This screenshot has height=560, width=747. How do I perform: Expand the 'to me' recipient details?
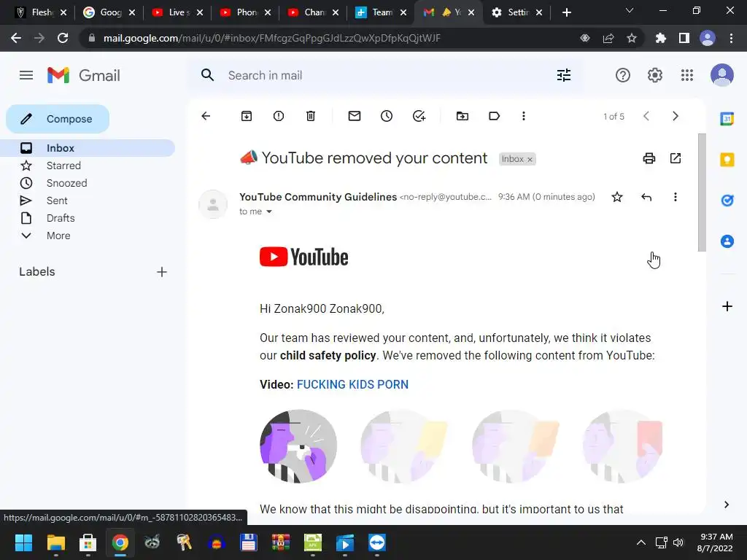(268, 212)
